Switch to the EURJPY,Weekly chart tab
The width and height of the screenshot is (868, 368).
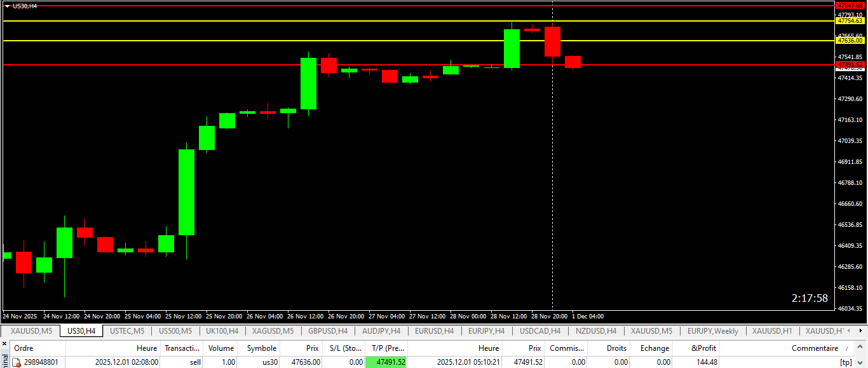(712, 331)
